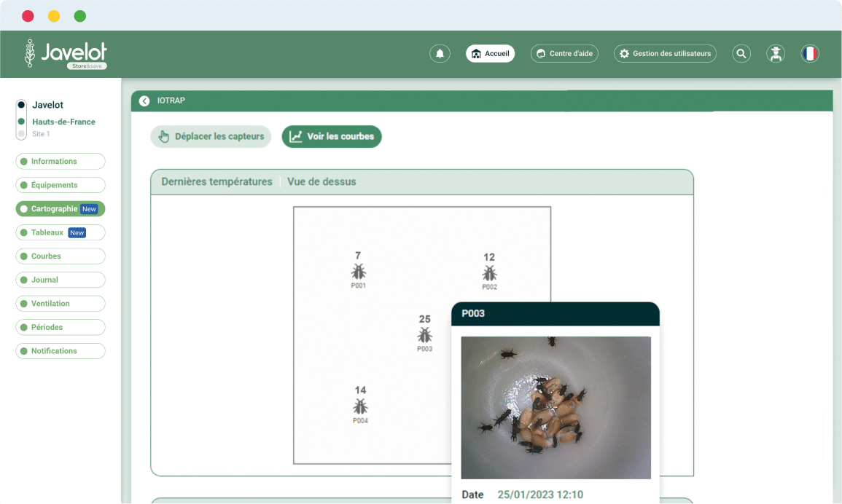Change language via the French flag
Image resolution: width=842 pixels, height=504 pixels.
pyautogui.click(x=810, y=54)
